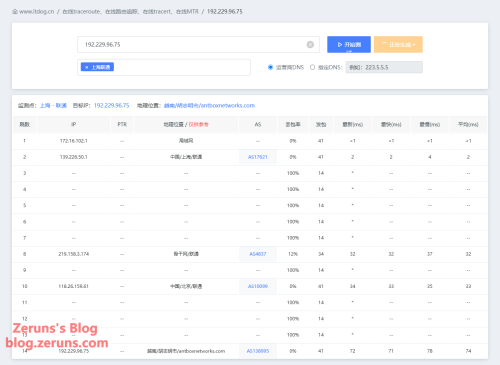The width and height of the screenshot is (500, 365).
Task: Click the 12% packet loss value in hop 8
Action: 293,254
